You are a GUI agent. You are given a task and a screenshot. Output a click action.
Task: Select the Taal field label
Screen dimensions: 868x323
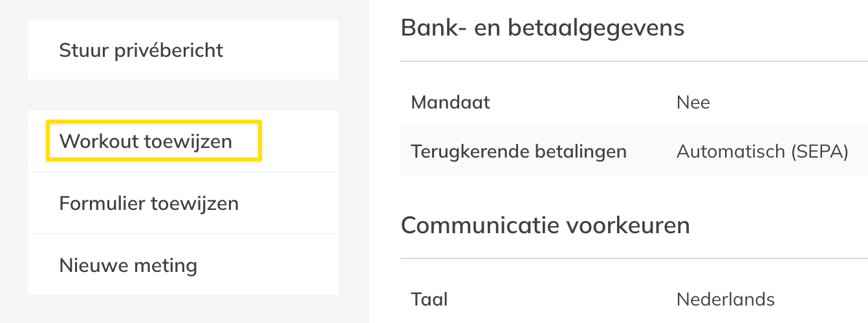(x=429, y=300)
